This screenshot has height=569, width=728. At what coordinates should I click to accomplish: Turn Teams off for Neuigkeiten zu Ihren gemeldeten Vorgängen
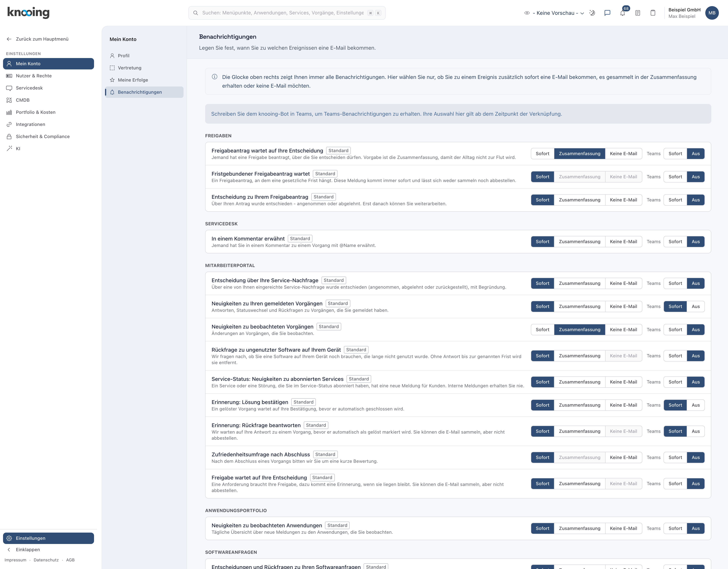point(696,307)
